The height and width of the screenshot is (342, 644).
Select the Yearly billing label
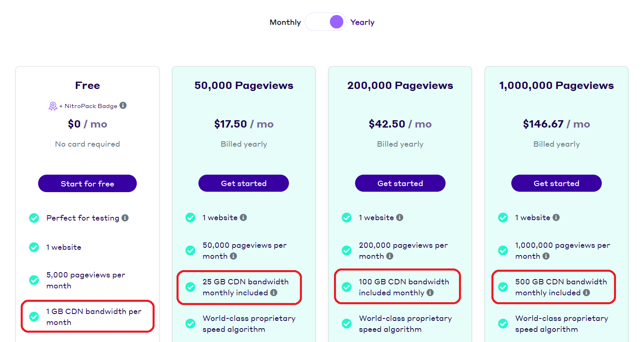(362, 22)
